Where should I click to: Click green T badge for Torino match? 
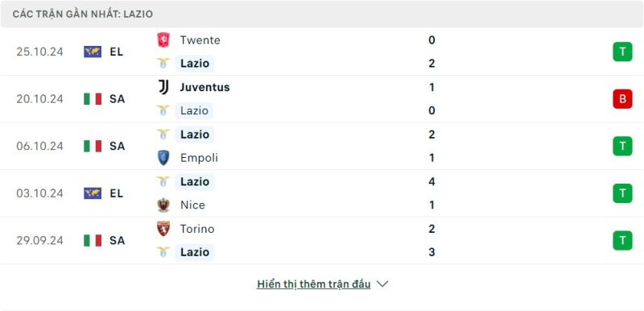pyautogui.click(x=622, y=240)
